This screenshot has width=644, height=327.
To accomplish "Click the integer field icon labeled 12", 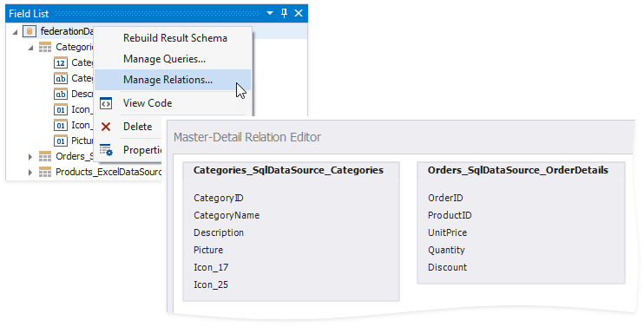I will point(61,62).
